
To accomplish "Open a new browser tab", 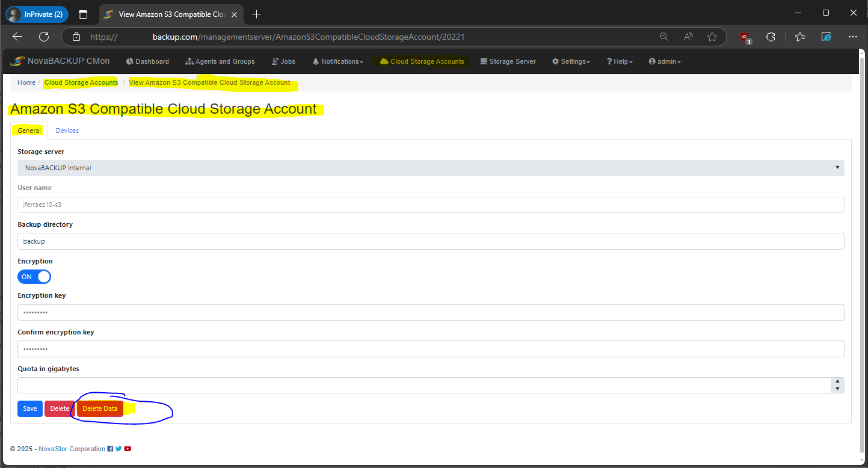I will 257,14.
